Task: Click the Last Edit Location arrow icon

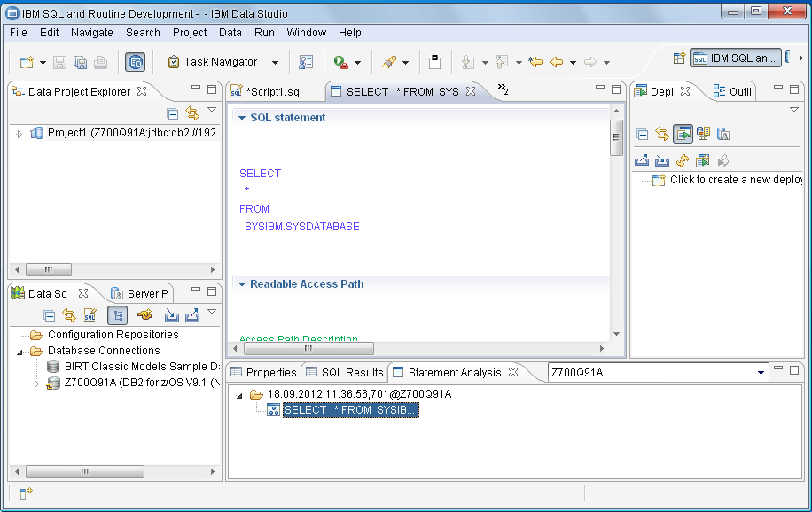Action: click(535, 62)
